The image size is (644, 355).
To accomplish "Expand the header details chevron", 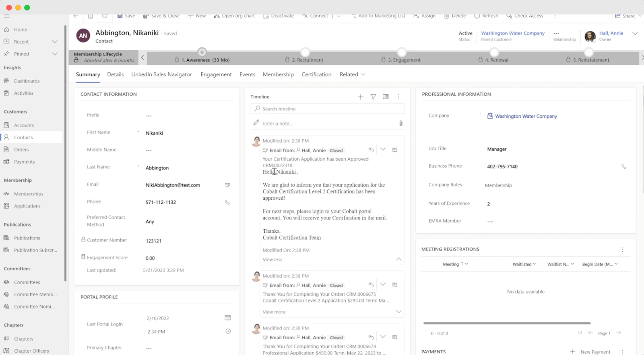I will [x=635, y=33].
